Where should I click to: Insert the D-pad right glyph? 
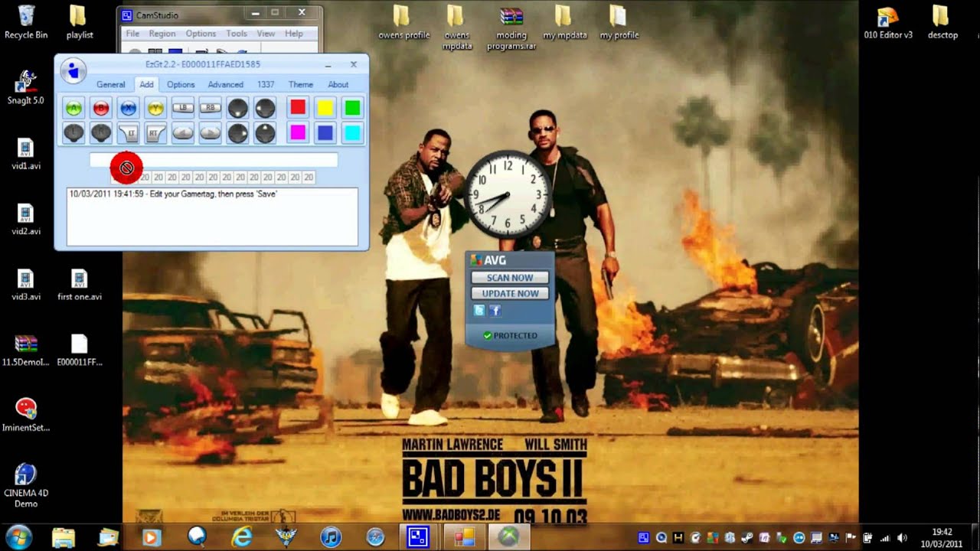(238, 133)
